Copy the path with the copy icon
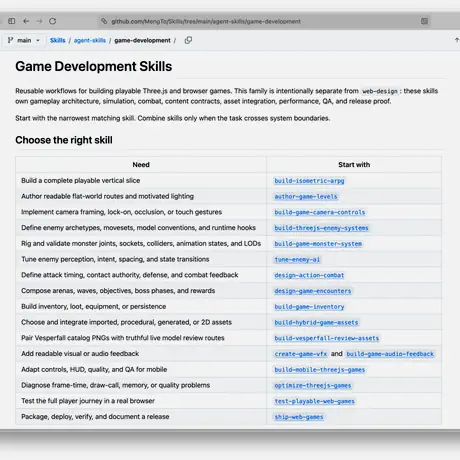Image resolution: width=460 pixels, height=460 pixels. [188, 40]
